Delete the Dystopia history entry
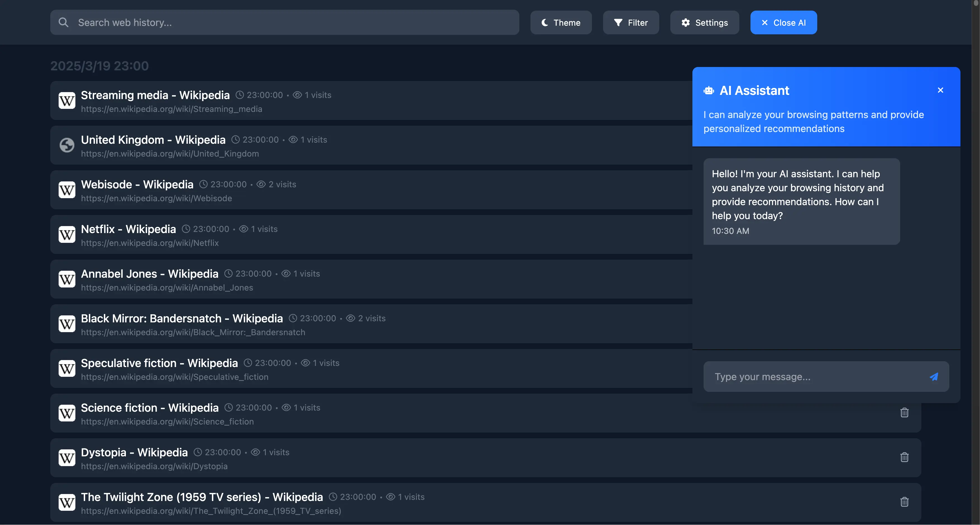This screenshot has height=525, width=980. 904,457
